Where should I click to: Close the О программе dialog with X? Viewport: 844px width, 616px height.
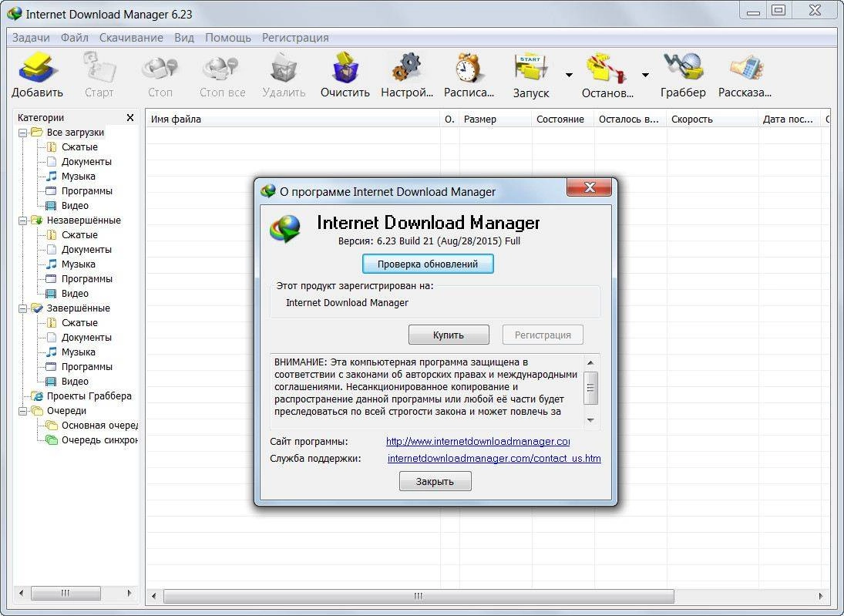click(589, 187)
